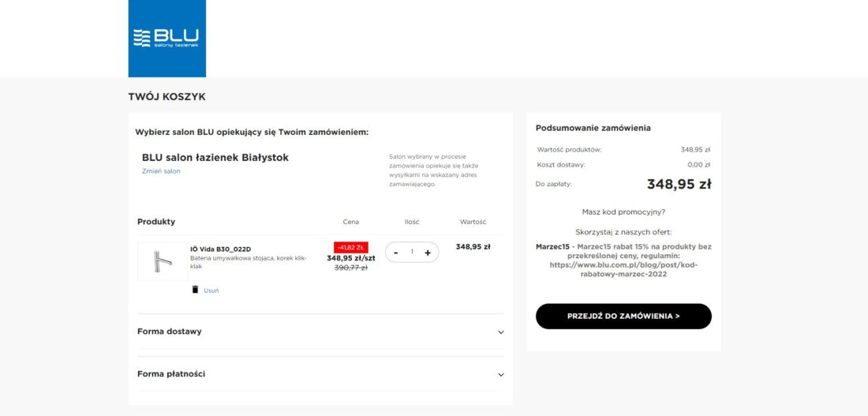Open the Masz kod promocyjny? prompt
This screenshot has height=416, width=868.
[623, 212]
